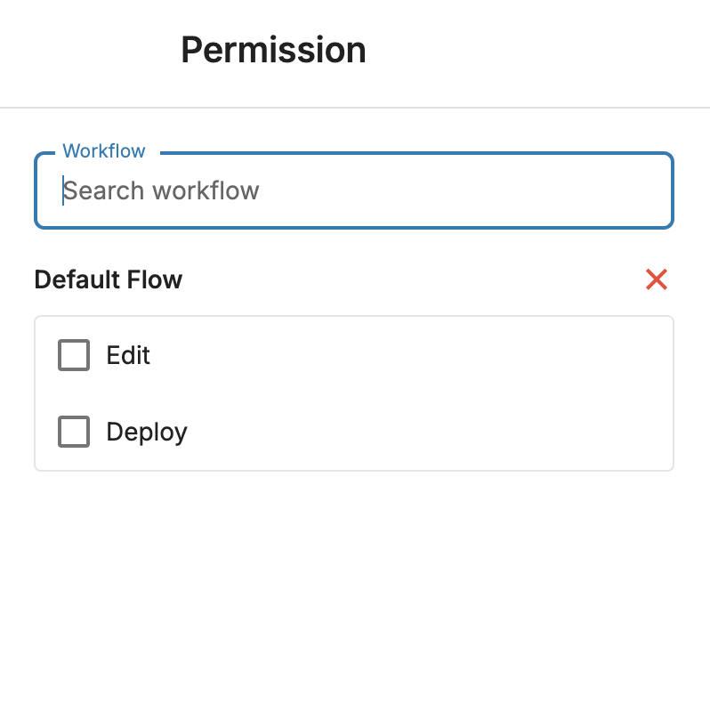Open the workflow search combo box
Image resolution: width=710 pixels, height=728 pixels.
pos(353,190)
